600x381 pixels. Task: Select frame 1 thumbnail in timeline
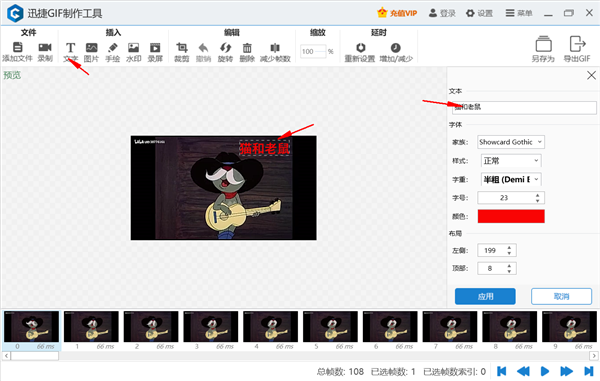click(91, 327)
